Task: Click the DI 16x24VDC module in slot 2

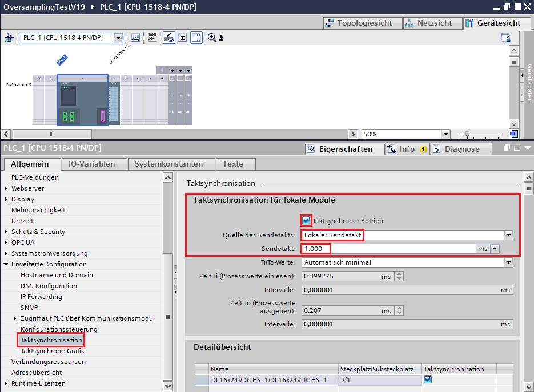Action: point(114,103)
